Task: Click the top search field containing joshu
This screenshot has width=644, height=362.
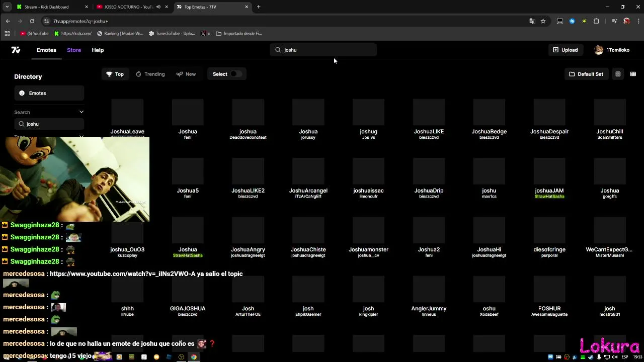Action: (x=323, y=50)
